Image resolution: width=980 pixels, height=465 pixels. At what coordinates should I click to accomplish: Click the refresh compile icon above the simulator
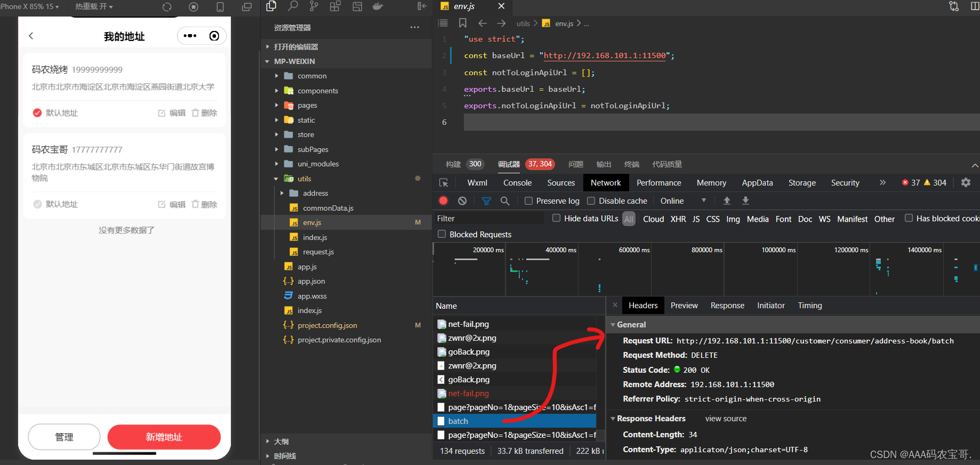(x=167, y=7)
